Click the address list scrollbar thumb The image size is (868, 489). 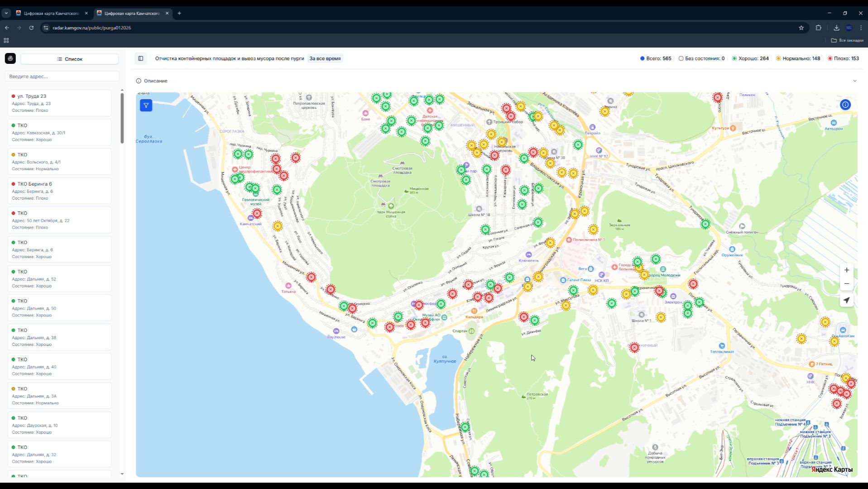[x=122, y=118]
